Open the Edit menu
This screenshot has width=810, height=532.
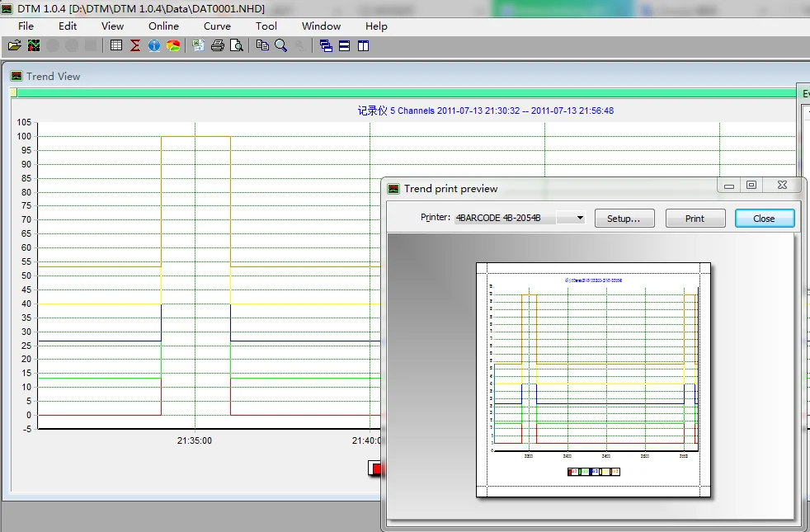coord(68,26)
